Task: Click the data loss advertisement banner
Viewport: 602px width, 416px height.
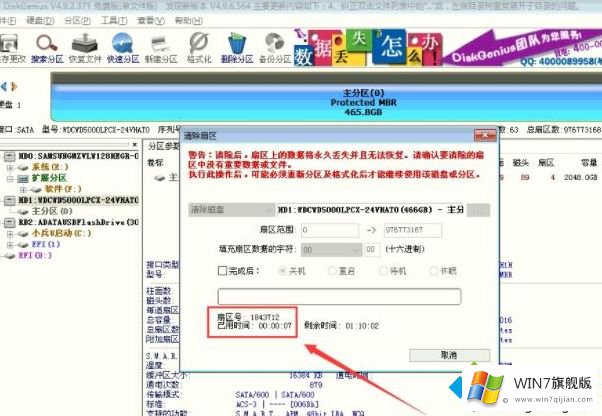Action: [368, 47]
